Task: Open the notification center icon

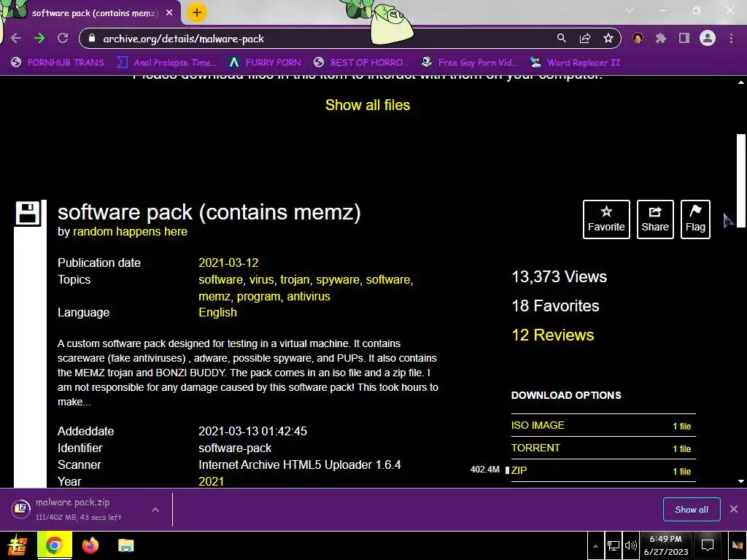Action: coord(708,545)
